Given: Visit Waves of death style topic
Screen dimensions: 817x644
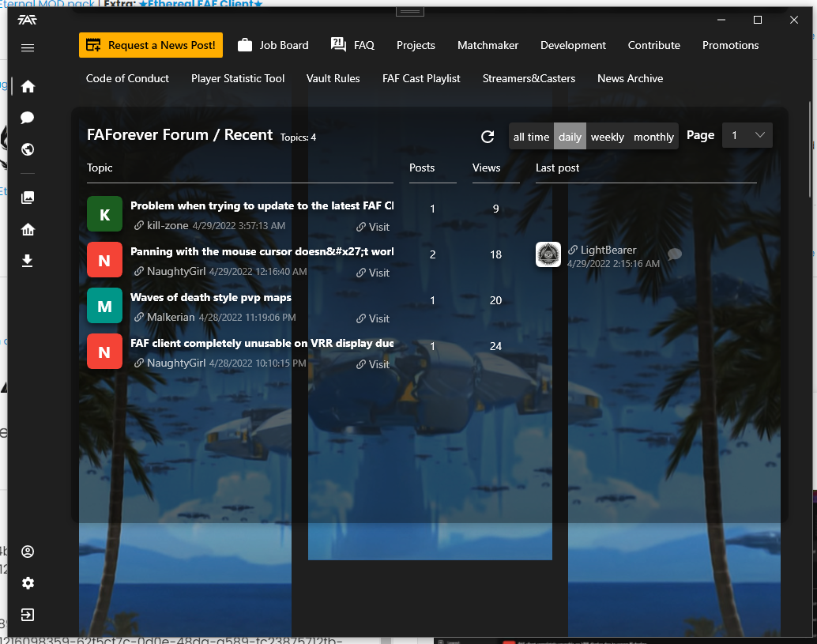Looking at the screenshot, I should coord(373,319).
